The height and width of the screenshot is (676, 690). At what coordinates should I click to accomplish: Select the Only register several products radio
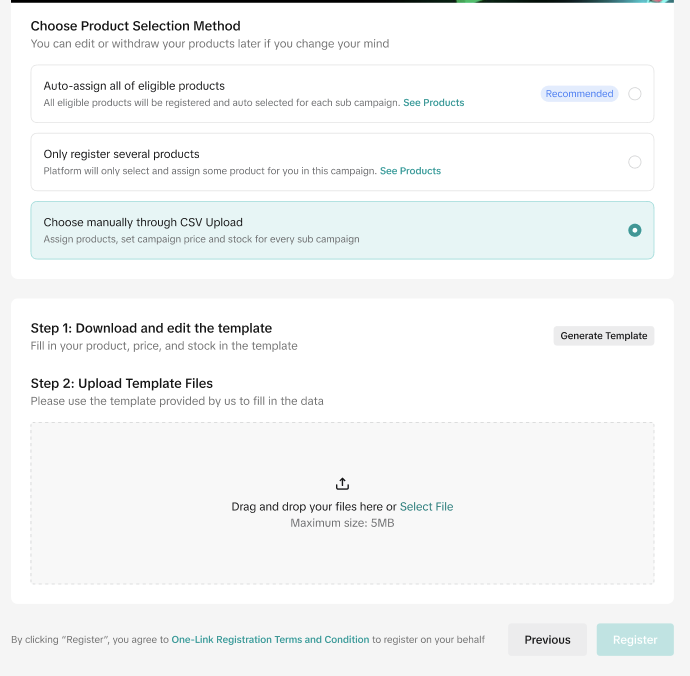[x=635, y=162]
